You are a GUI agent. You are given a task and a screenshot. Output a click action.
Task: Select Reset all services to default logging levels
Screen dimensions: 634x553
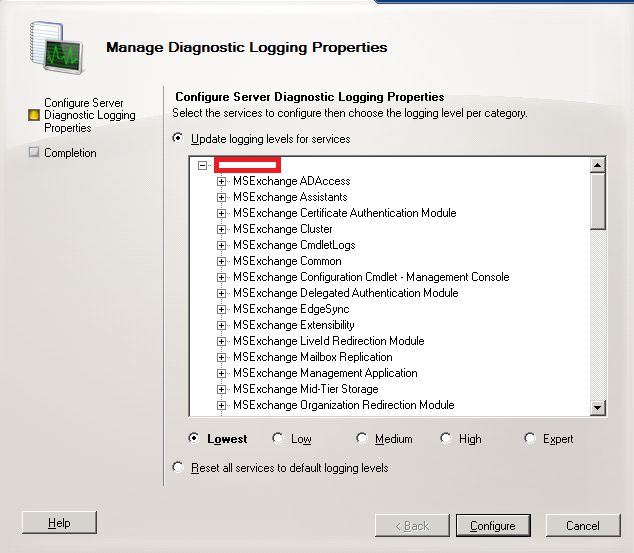pyautogui.click(x=178, y=467)
